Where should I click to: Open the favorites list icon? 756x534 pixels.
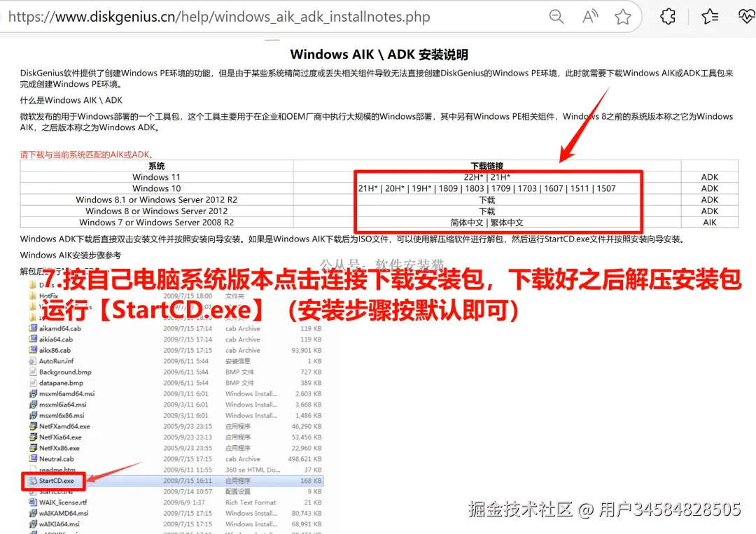[710, 17]
